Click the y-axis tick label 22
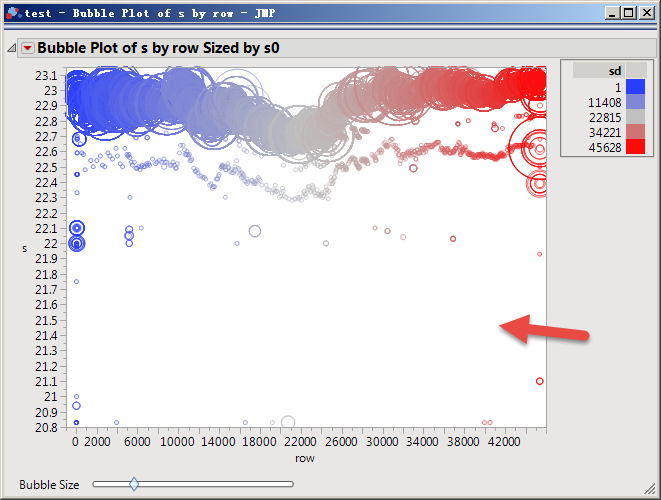Screen dimensions: 661x500 [50, 244]
